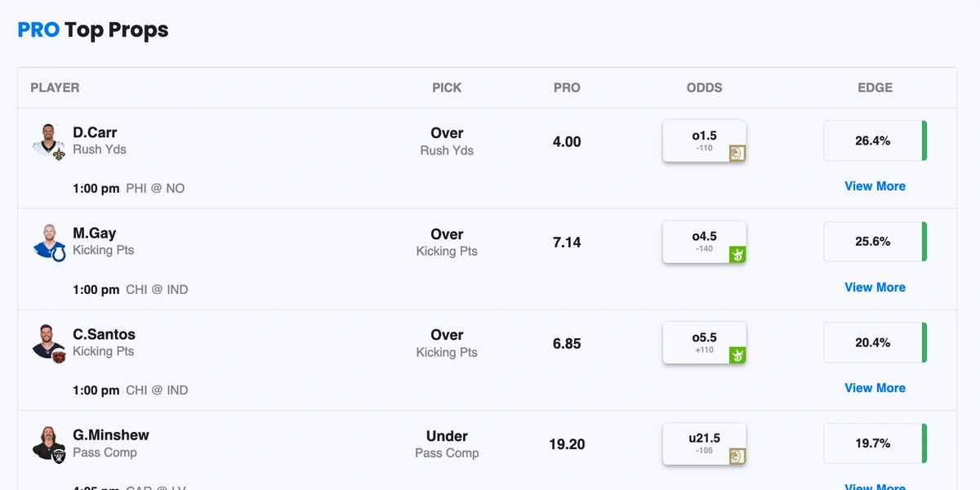Open View More for D.Carr
980x490 pixels.
(x=875, y=186)
